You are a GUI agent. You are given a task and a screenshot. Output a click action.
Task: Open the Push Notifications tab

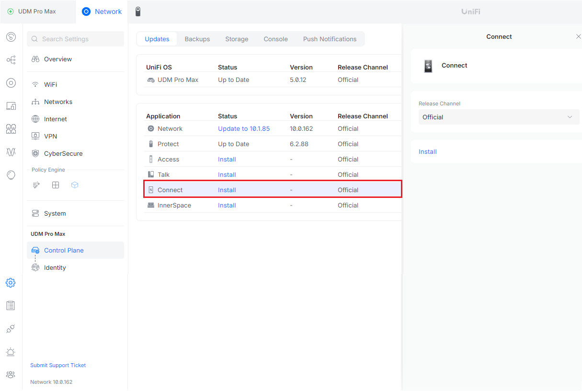(330, 39)
